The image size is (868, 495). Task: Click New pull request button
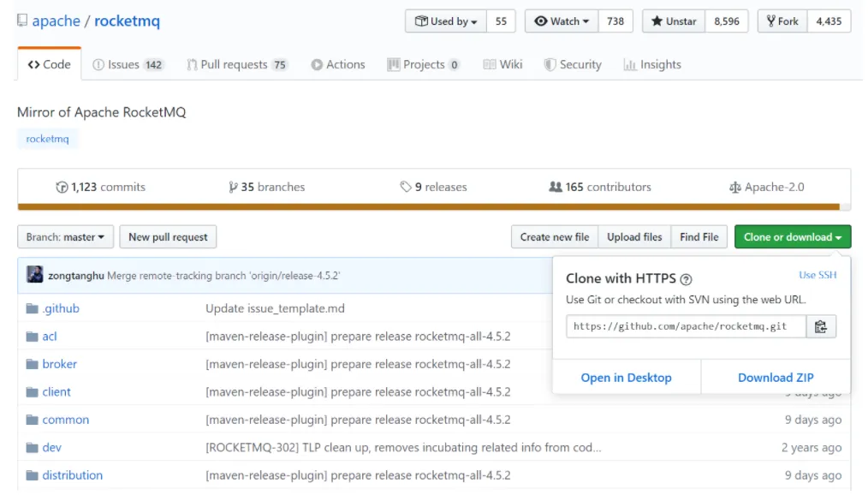click(168, 237)
